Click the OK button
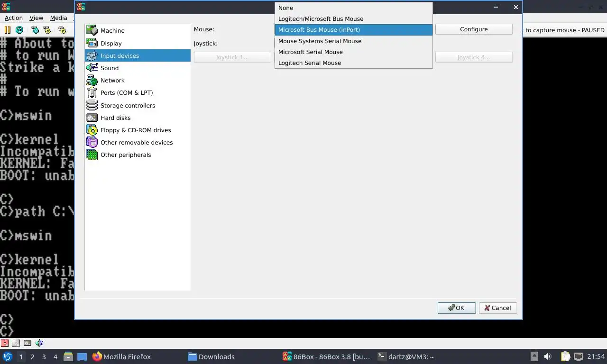Image resolution: width=607 pixels, height=364 pixels. tap(457, 308)
